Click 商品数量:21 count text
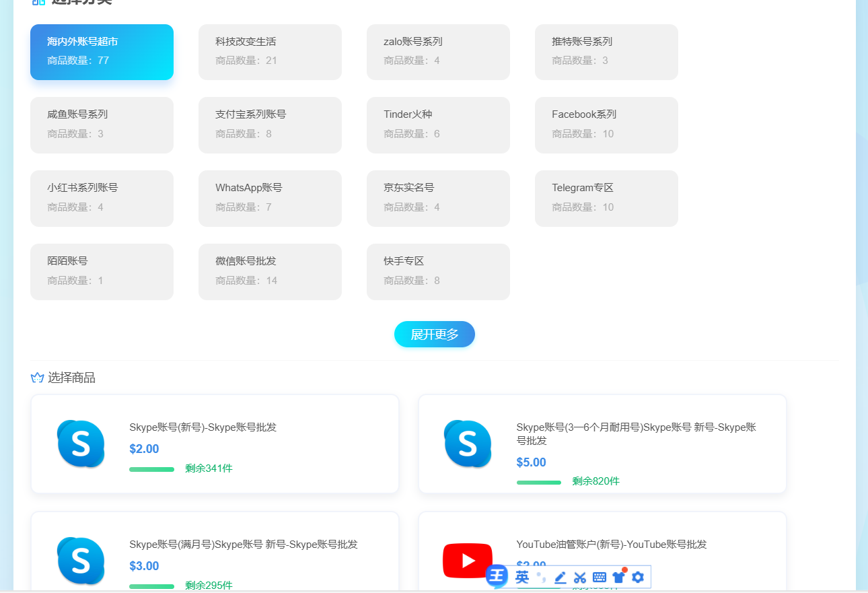 click(x=246, y=61)
